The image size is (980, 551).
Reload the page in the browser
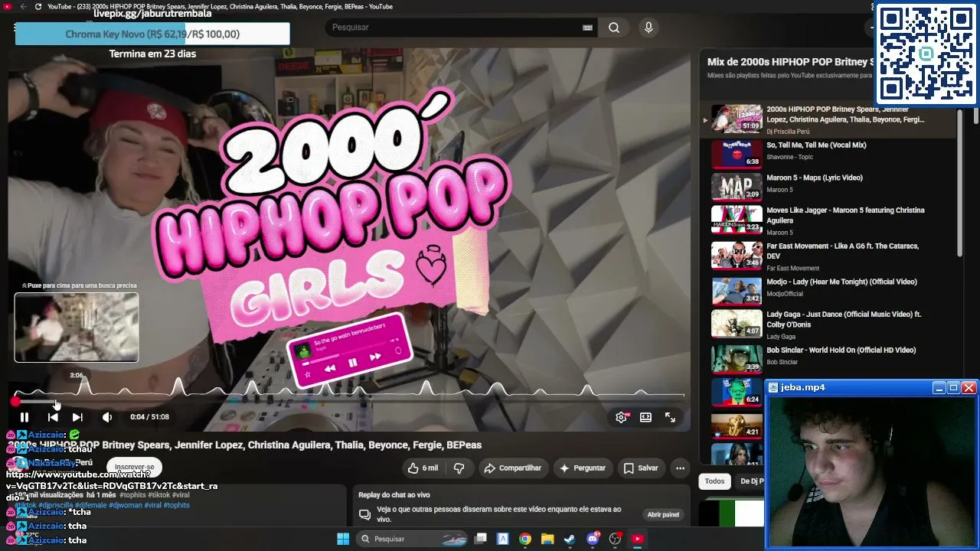tap(38, 7)
